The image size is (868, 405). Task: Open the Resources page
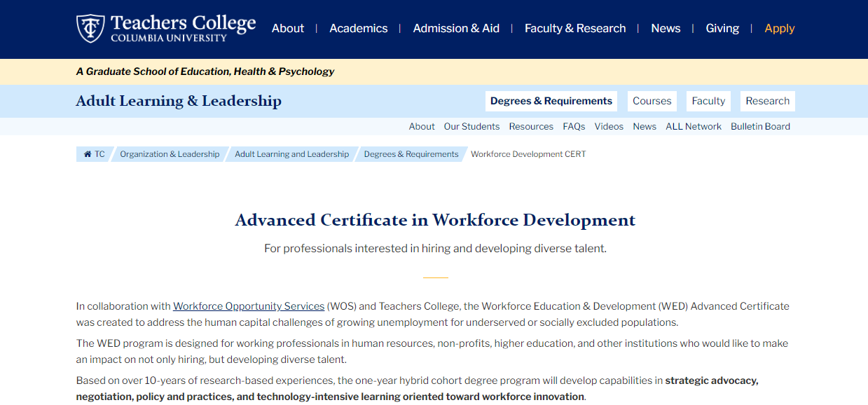531,126
